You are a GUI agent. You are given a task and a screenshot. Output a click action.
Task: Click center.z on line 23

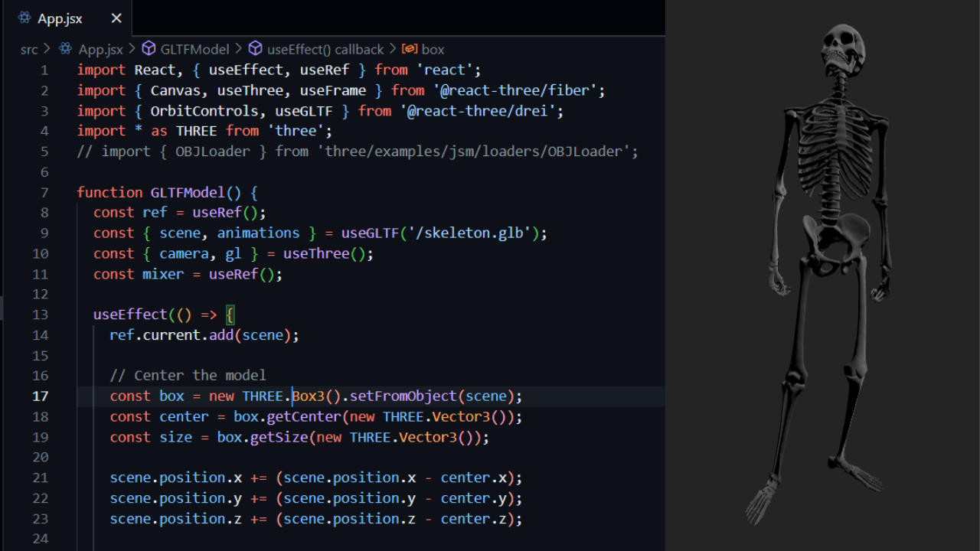(474, 518)
